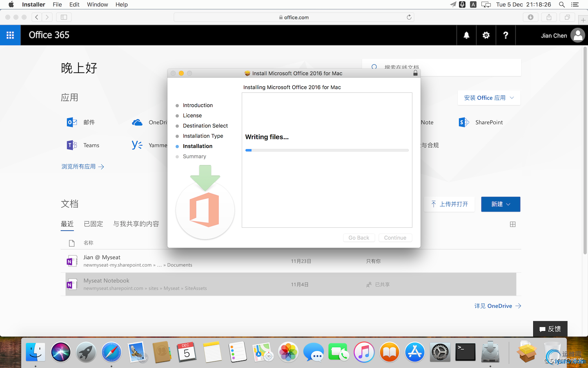588x368 pixels.
Task: Open the Outlook mail app icon
Action: 72,122
